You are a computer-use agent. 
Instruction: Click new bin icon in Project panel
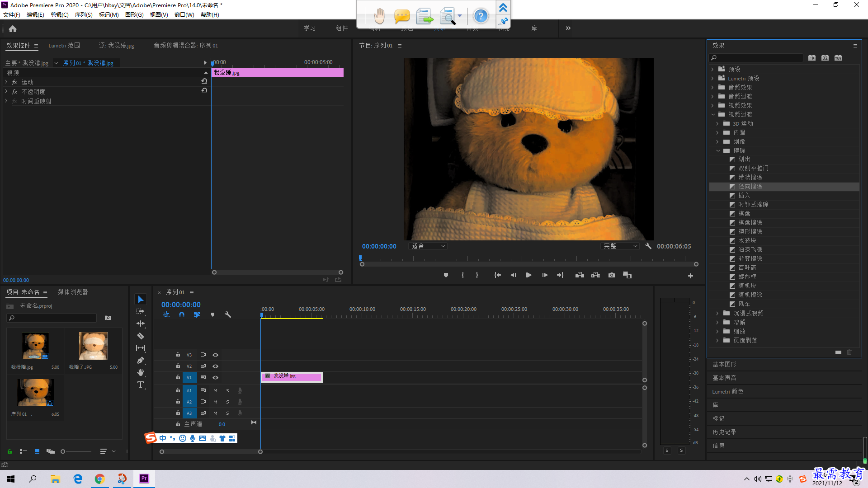pyautogui.click(x=108, y=318)
